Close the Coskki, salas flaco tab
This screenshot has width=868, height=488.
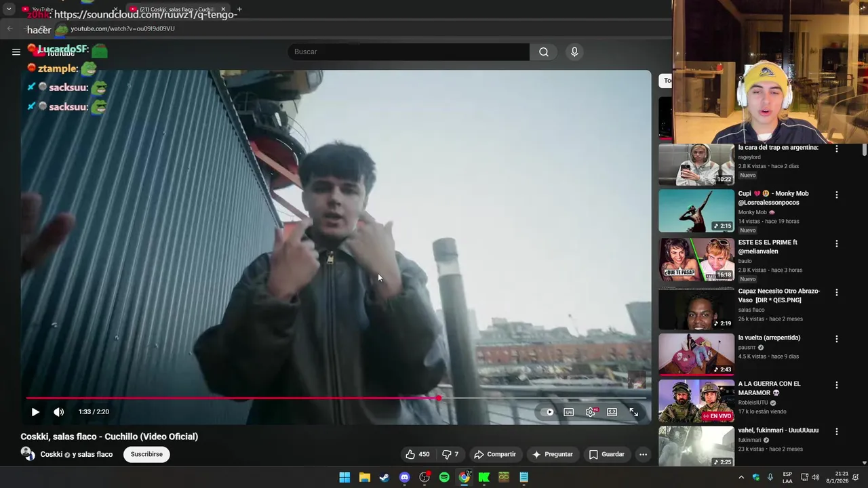pos(223,9)
